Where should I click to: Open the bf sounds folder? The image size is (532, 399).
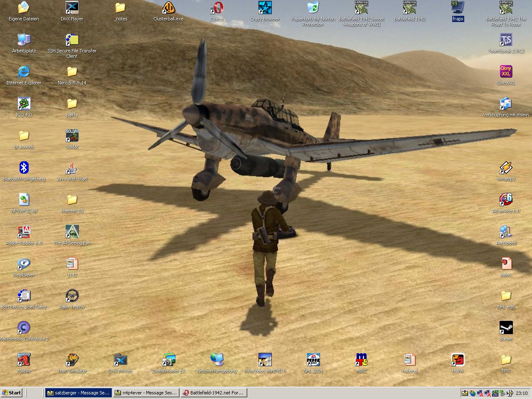24,139
